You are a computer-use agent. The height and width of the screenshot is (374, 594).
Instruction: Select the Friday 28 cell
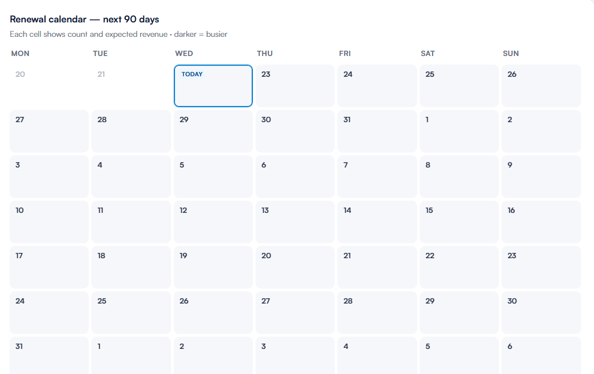coord(377,313)
